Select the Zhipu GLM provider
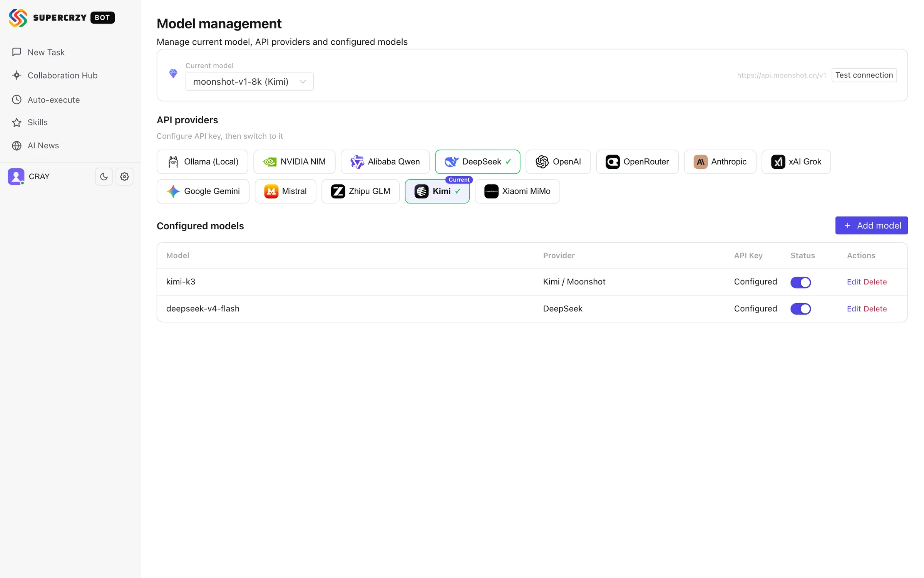 click(360, 191)
